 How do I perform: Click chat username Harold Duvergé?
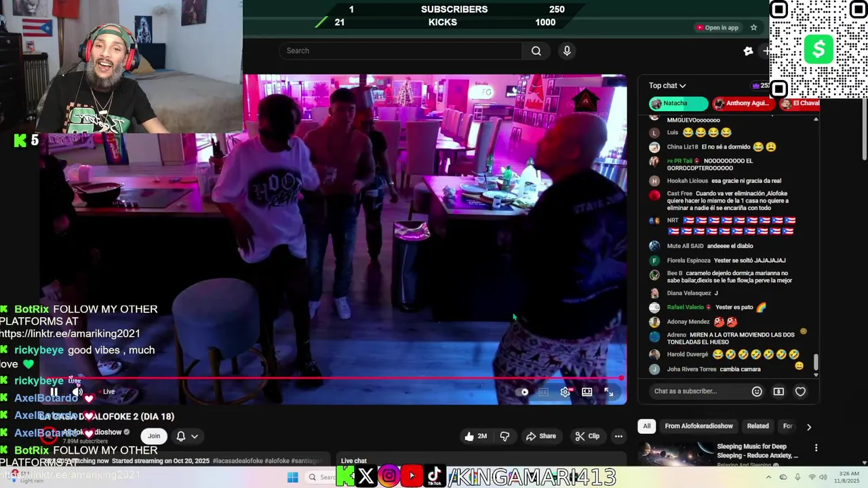tap(688, 354)
